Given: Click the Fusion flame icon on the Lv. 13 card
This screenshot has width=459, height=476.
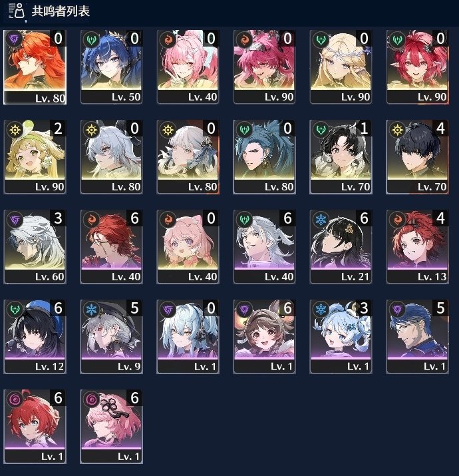Looking at the screenshot, I should coord(397,219).
